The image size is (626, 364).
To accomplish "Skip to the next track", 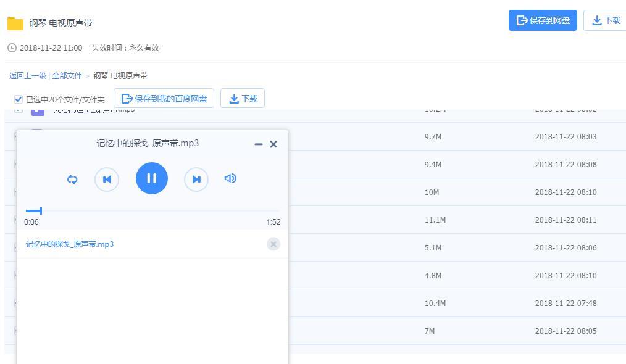I will point(196,179).
